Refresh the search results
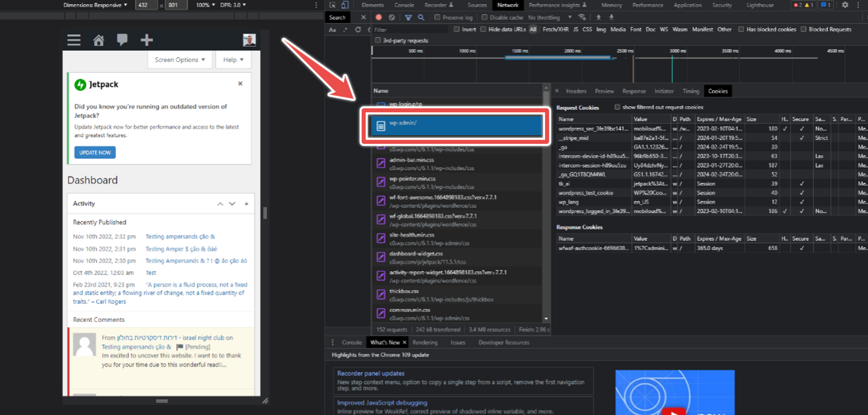Screen dimensions: 868x415 point(358,30)
